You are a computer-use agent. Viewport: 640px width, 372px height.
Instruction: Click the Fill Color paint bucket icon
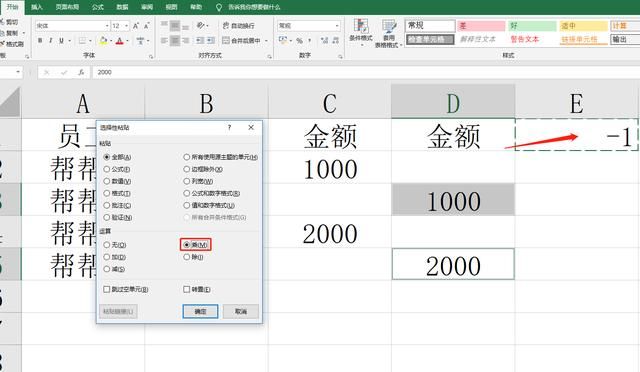pos(103,40)
